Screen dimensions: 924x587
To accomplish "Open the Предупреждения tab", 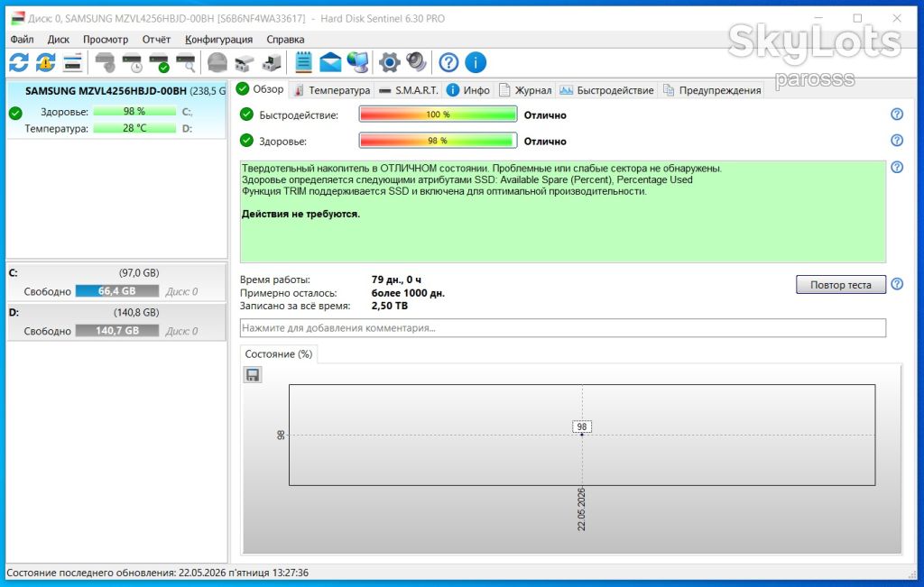I will coord(713,90).
